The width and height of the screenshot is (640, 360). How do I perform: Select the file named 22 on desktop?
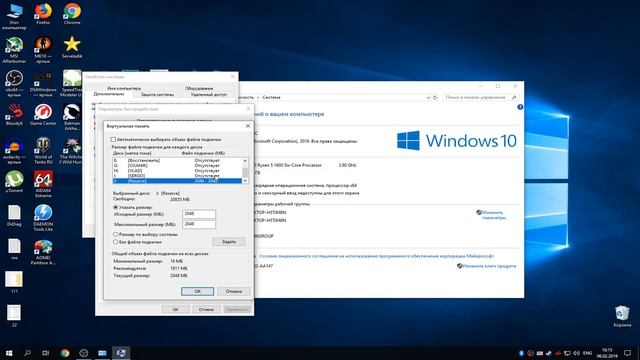coord(14,316)
